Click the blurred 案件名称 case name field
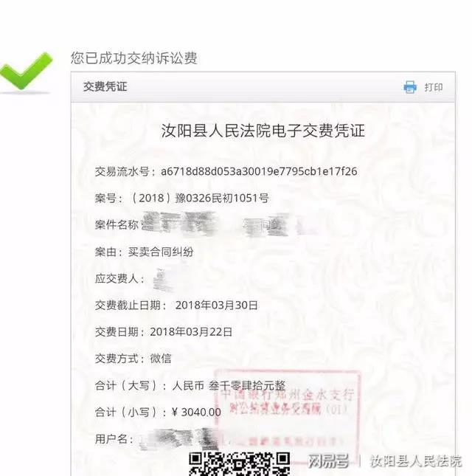 coord(229,224)
